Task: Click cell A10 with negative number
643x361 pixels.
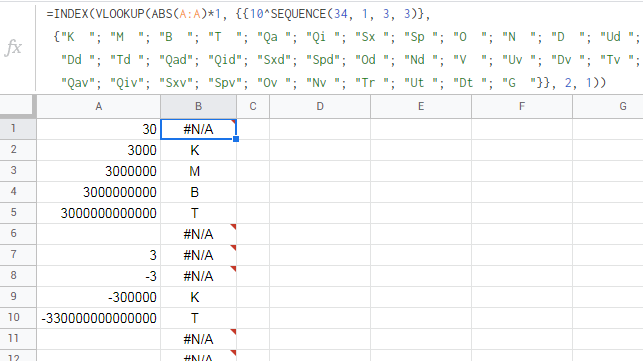Action: click(x=98, y=318)
